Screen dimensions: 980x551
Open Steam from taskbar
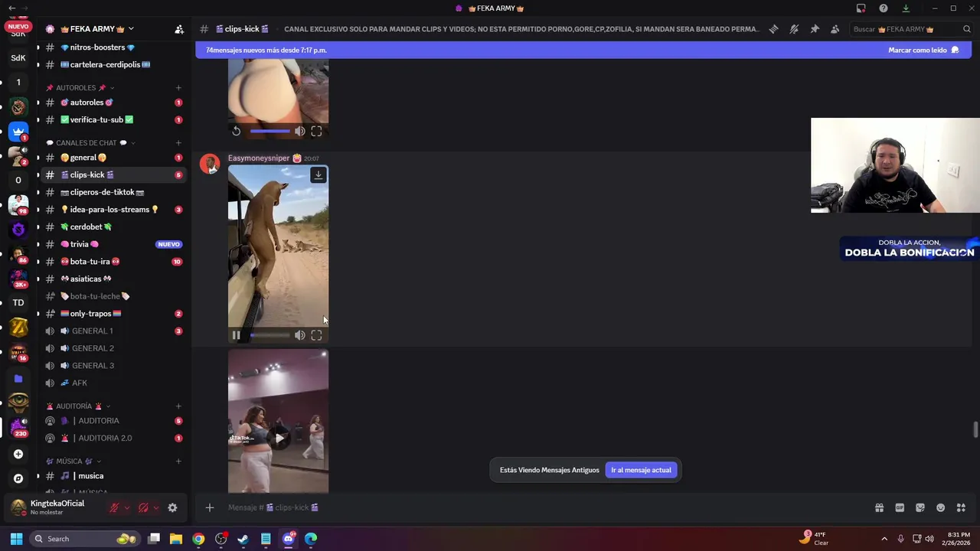pos(243,539)
